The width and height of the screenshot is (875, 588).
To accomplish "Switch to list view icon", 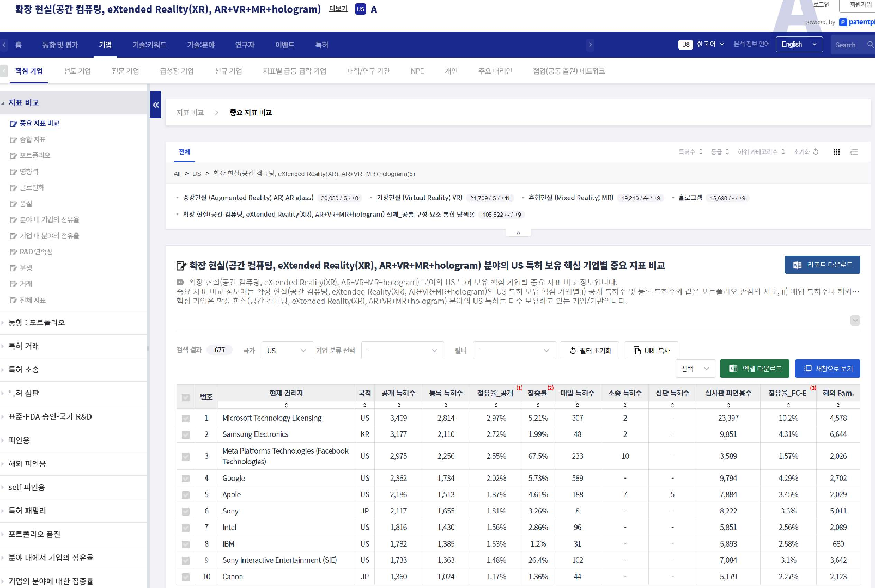I will pyautogui.click(x=854, y=152).
